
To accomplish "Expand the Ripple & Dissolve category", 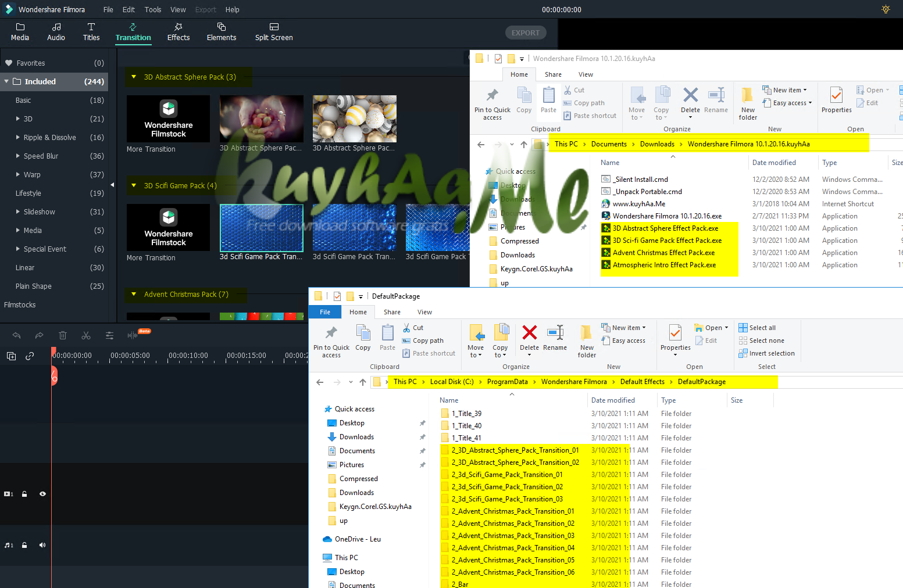I will coord(18,137).
